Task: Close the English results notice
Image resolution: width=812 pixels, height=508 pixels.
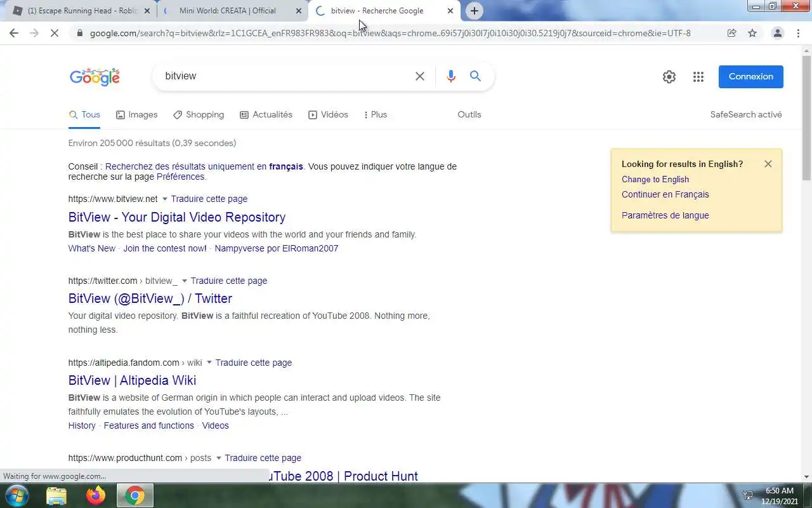Action: 768,164
